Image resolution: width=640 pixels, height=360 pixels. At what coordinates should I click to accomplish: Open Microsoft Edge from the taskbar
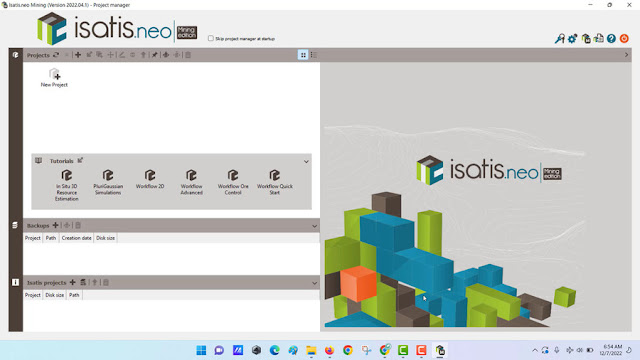[275, 350]
